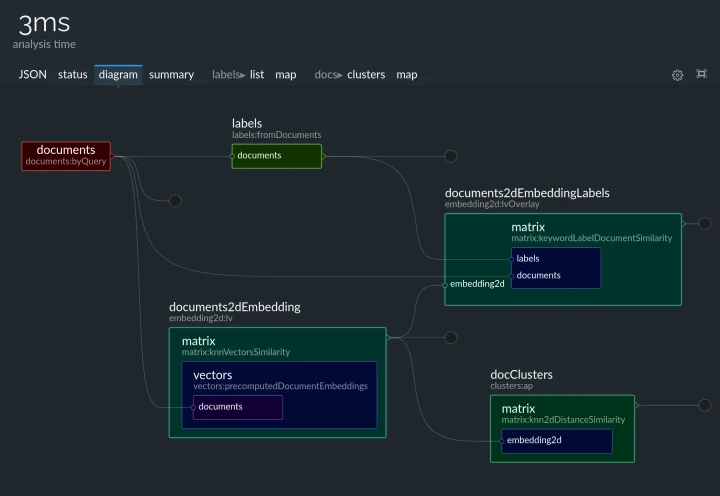Screen dimensions: 720x496
Task: Click the docClusters title
Action: point(521,374)
